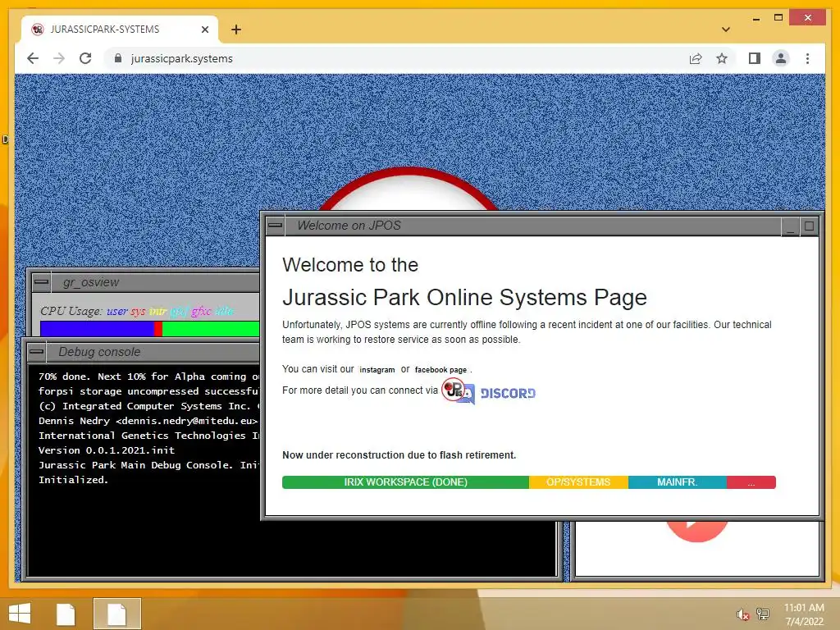Open the first taskbar document icon

66,614
